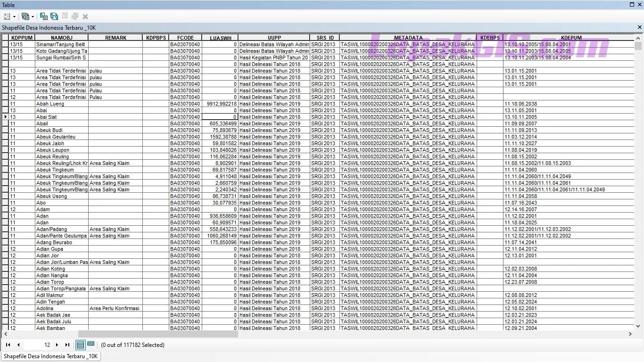Click the 'Abeuk Geulanteu' cell
Screen dimensions: 644x362
[x=62, y=137]
